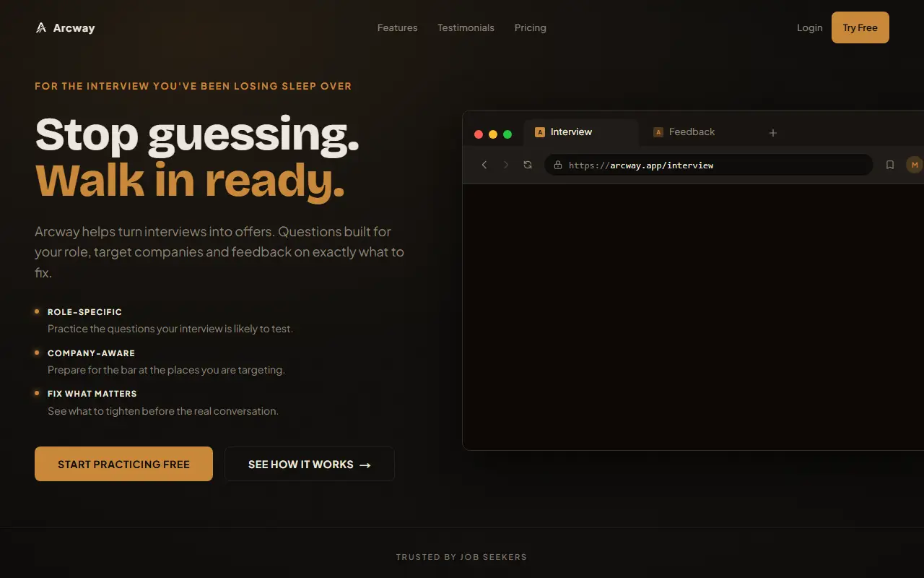Open the Features nav link

click(x=397, y=27)
